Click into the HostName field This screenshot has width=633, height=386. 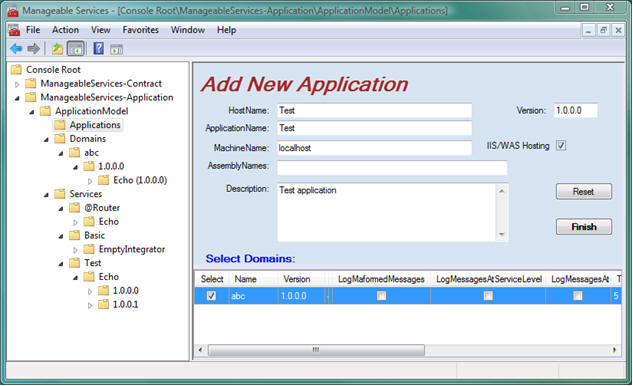click(x=374, y=110)
